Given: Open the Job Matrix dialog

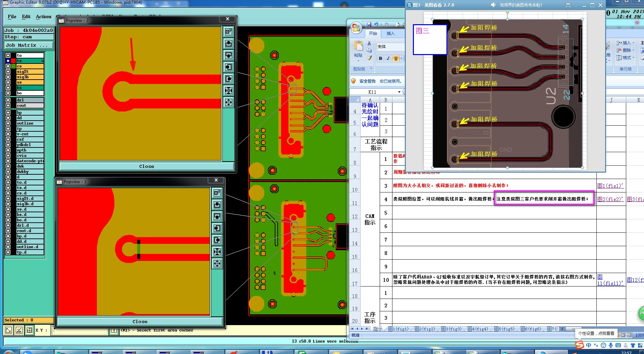Looking at the screenshot, I should 29,45.
